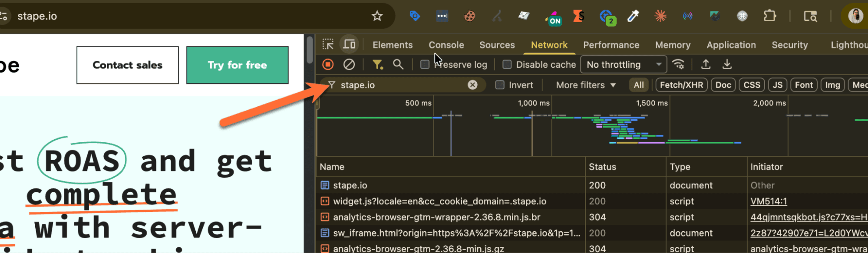This screenshot has width=868, height=253.
Task: Open the Performance tab
Action: click(611, 45)
